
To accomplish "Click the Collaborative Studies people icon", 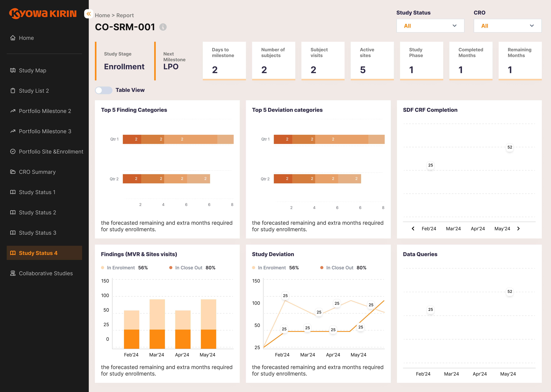I will click(x=13, y=273).
